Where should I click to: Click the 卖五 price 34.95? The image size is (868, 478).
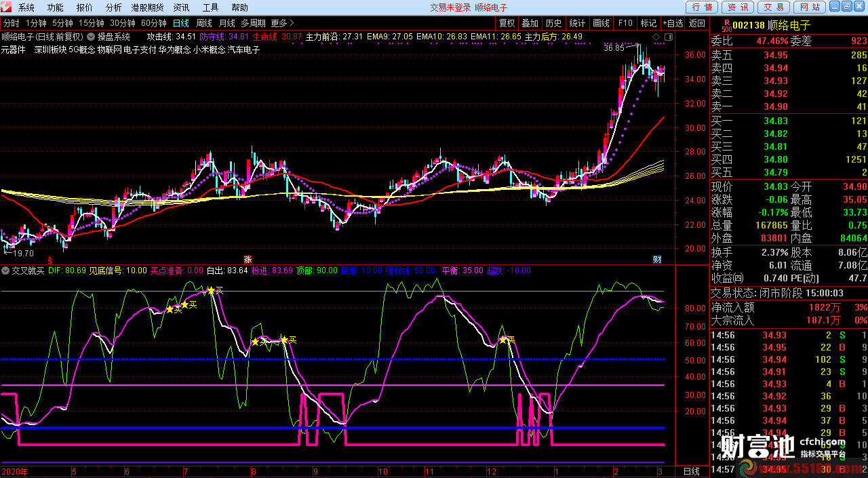(776, 56)
